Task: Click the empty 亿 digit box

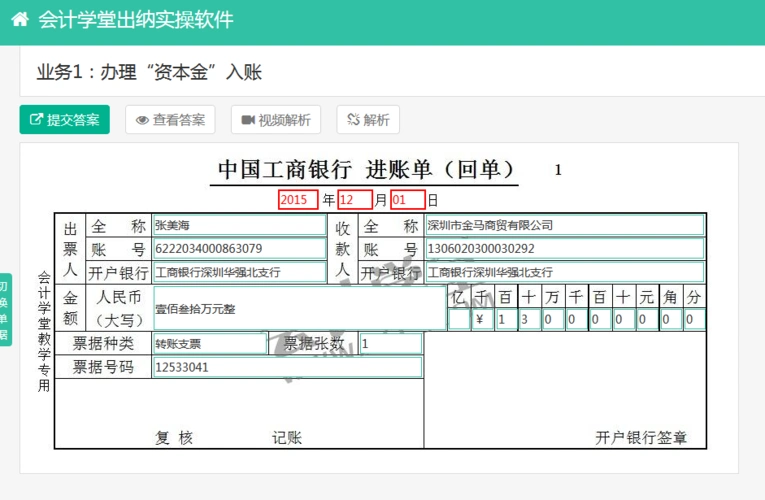Action: pyautogui.click(x=459, y=320)
